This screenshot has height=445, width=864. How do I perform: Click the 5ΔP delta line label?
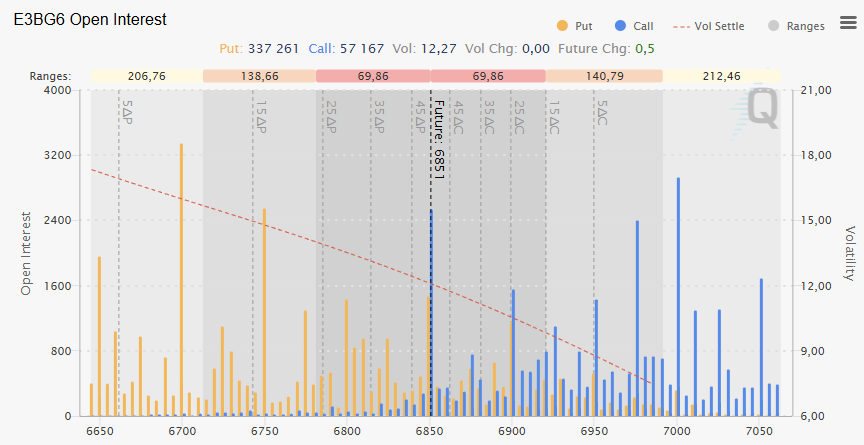[126, 112]
